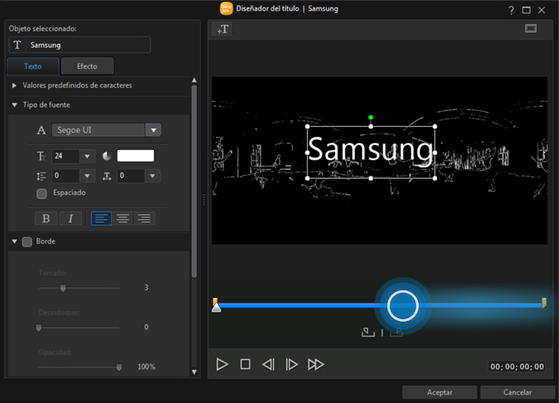Screen dimensions: 559x403
Task: Click the Opacidad value 100%
Action: 146,367
